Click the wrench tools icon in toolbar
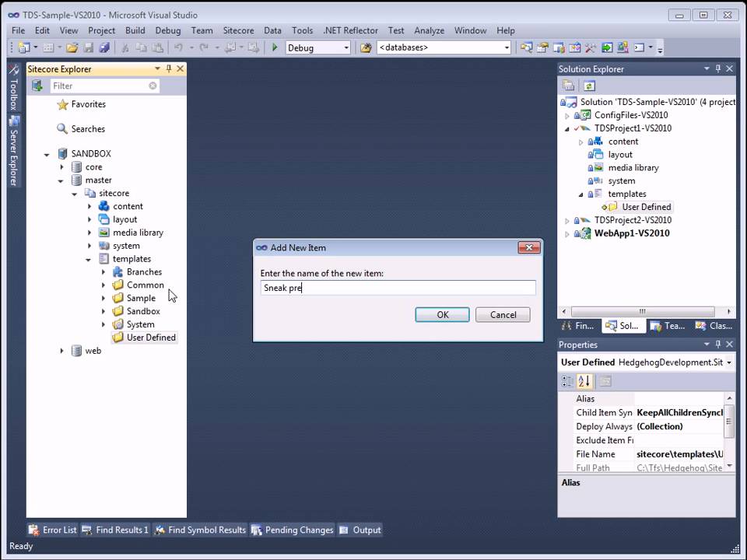The width and height of the screenshot is (747, 560). (x=591, y=47)
